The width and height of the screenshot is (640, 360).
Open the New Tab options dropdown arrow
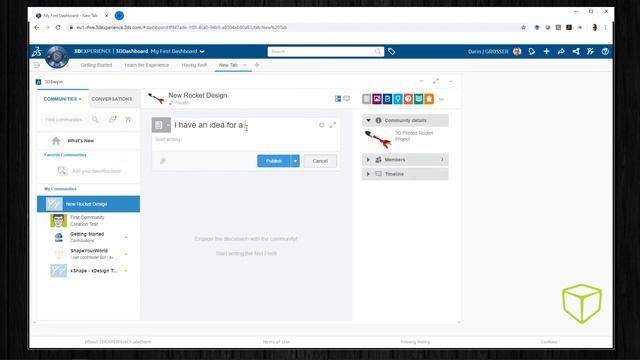(245, 65)
